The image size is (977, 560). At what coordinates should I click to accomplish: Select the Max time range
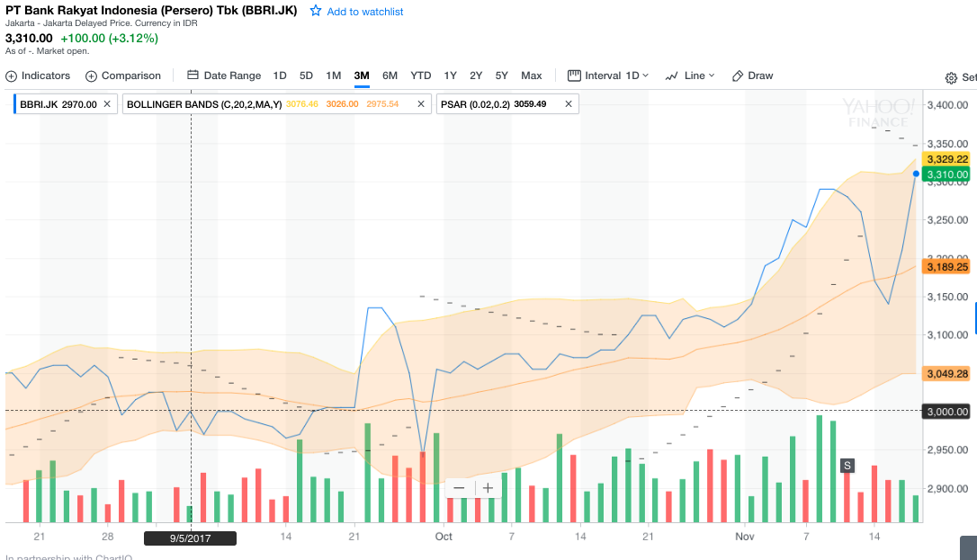(531, 76)
